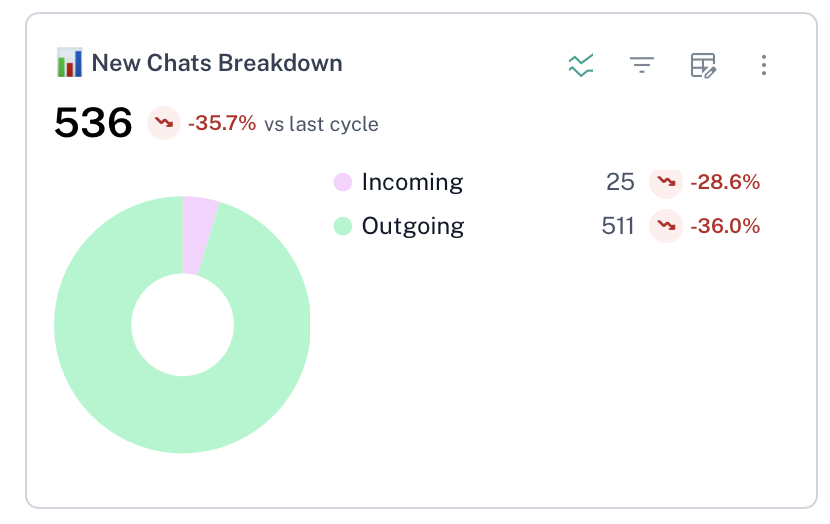Toggle the Outgoing legend dot
The image size is (830, 524).
[x=343, y=226]
